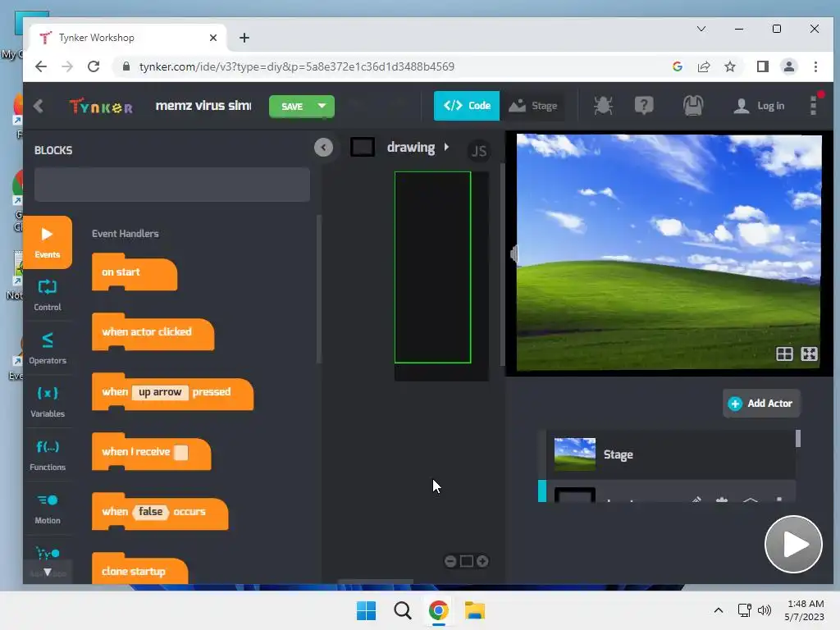The image size is (840, 630).
Task: Open File Explorer from taskbar
Action: (475, 610)
